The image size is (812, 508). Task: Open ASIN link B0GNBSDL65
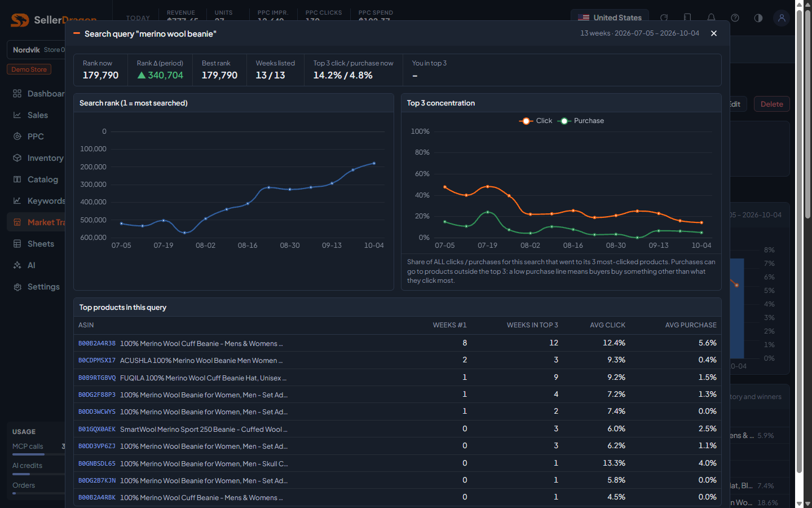(x=97, y=463)
